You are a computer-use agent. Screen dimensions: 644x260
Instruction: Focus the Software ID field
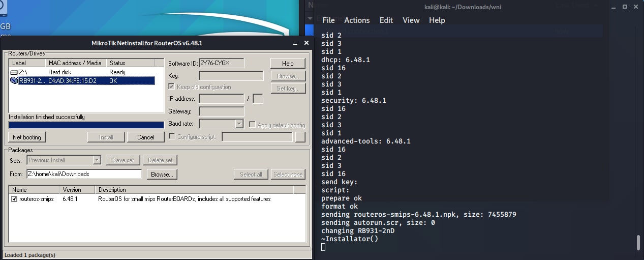click(222, 63)
